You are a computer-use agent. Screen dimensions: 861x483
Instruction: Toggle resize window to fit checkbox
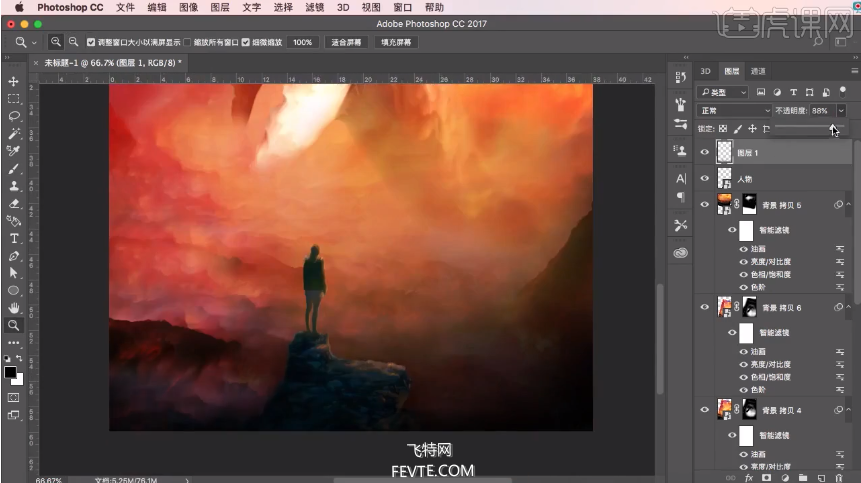91,42
